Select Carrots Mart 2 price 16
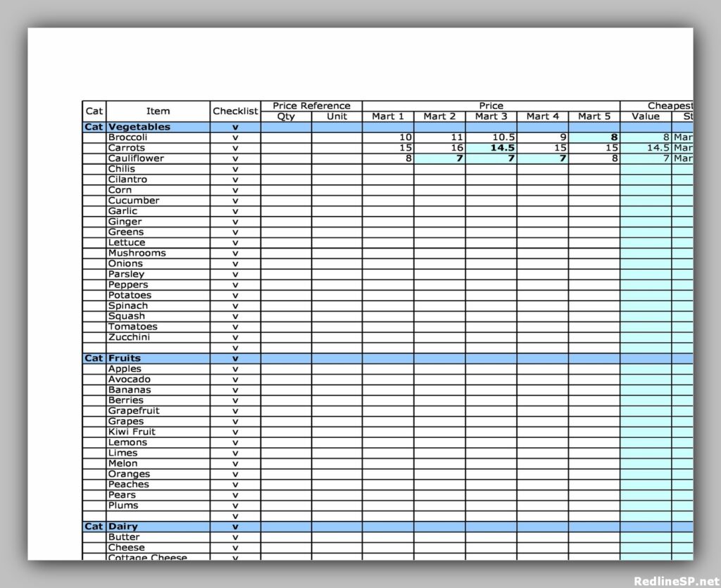Image resolution: width=721 pixels, height=588 pixels. point(439,148)
